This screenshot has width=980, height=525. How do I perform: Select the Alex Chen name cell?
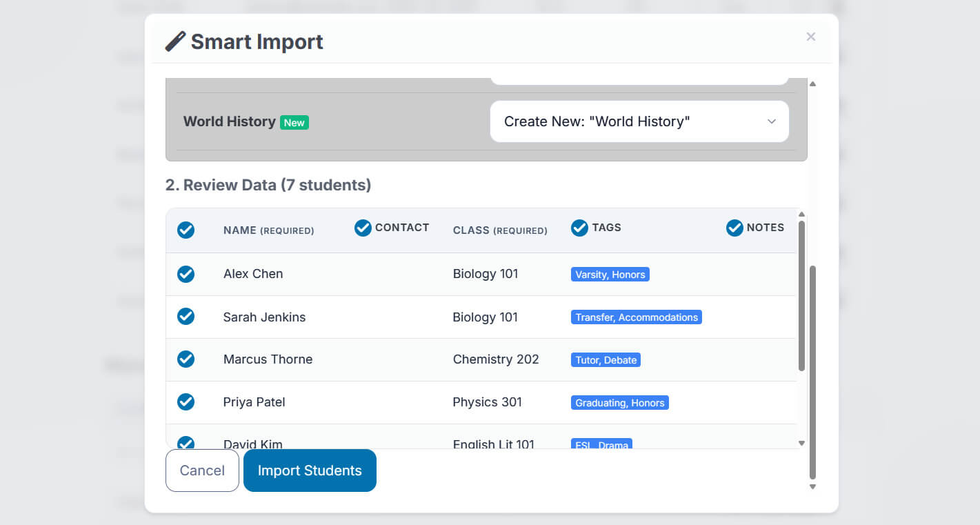253,274
